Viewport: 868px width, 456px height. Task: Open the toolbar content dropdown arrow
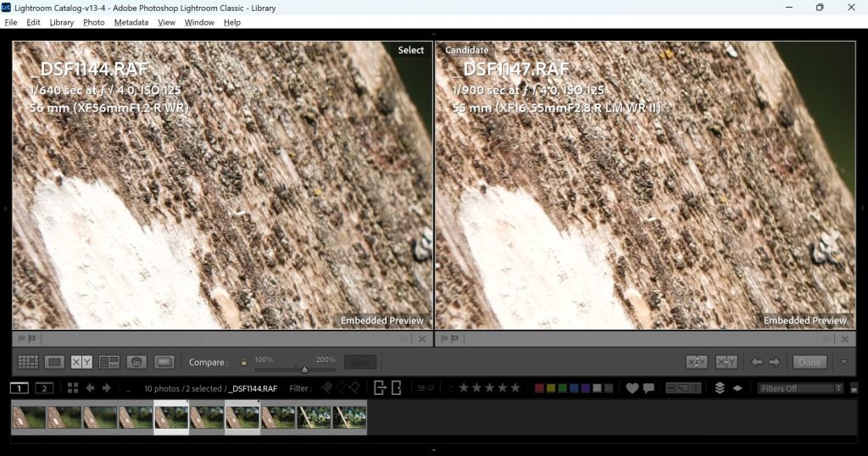coord(843,362)
